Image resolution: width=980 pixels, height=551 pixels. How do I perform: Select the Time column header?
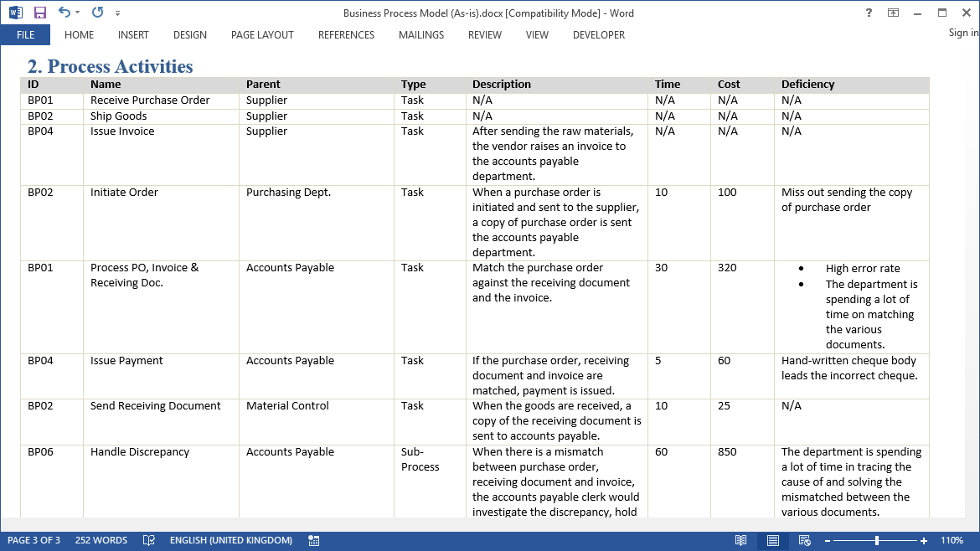point(668,85)
